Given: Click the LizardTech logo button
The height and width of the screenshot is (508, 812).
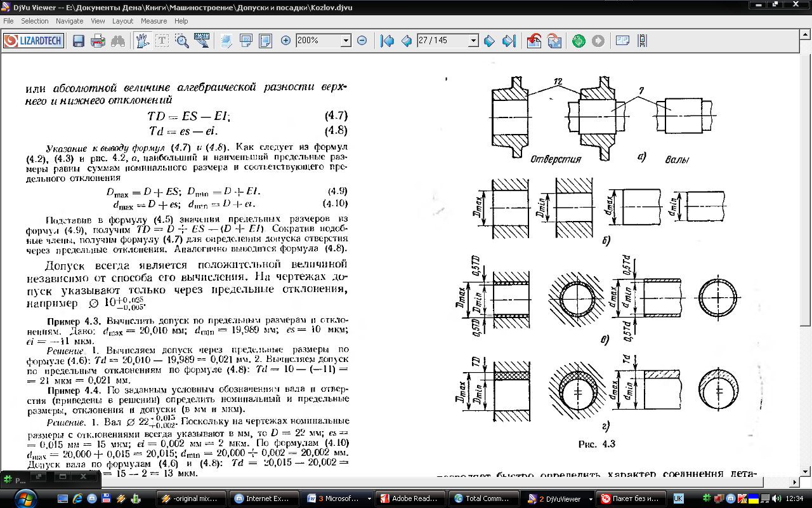Looking at the screenshot, I should tap(33, 41).
